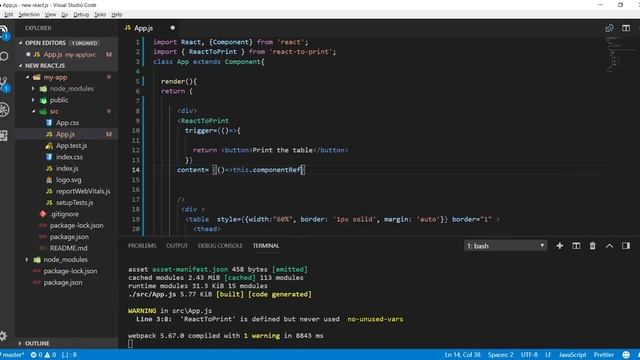Select the TERMINAL panel tab
Image resolution: width=640 pixels, height=360 pixels.
coord(266,246)
